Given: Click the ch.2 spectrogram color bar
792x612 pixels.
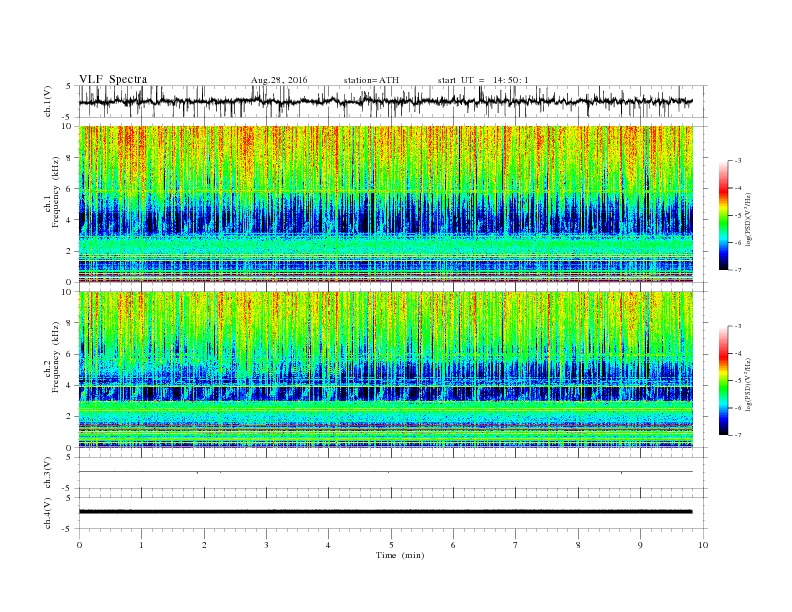Looking at the screenshot, I should tap(724, 380).
